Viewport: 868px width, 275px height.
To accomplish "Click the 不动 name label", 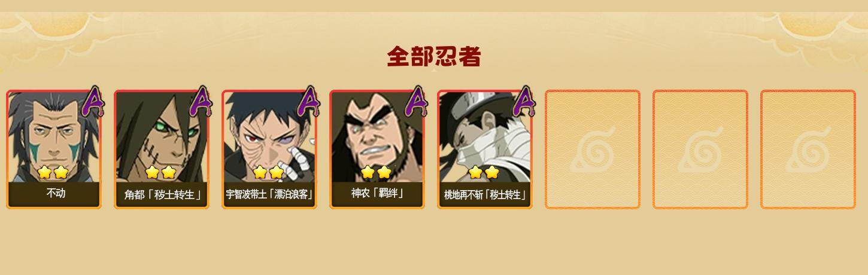I will coord(56,194).
